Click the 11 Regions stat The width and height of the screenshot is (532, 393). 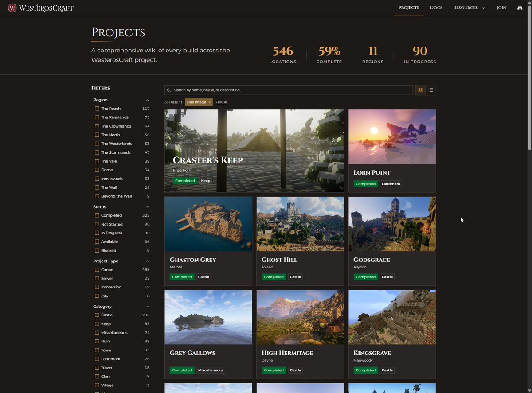(x=373, y=55)
